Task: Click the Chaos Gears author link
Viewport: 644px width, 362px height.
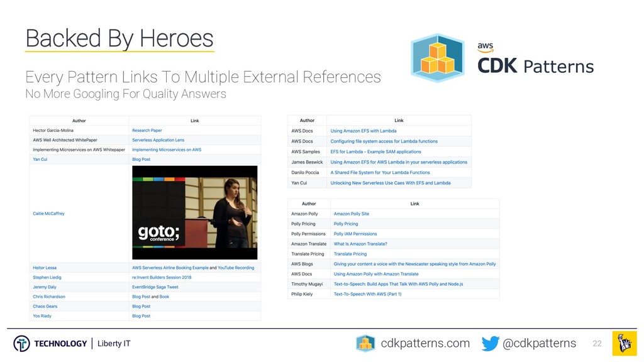Action: [45, 306]
